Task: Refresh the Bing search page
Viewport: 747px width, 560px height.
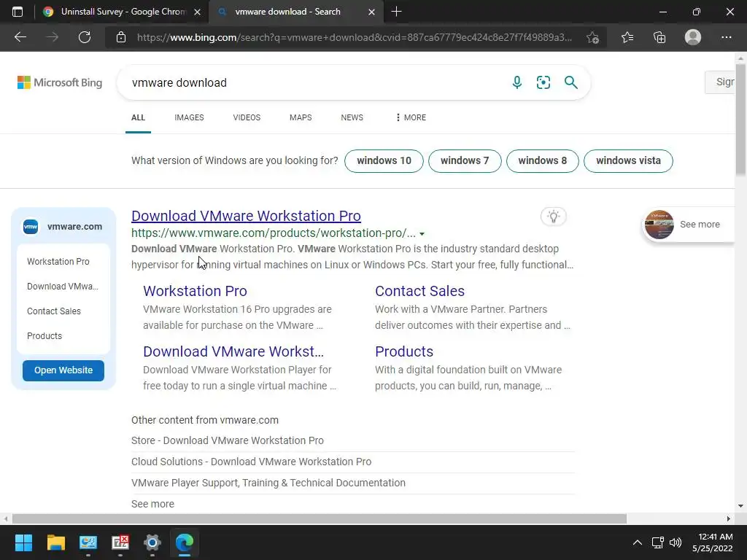Action: [85, 37]
